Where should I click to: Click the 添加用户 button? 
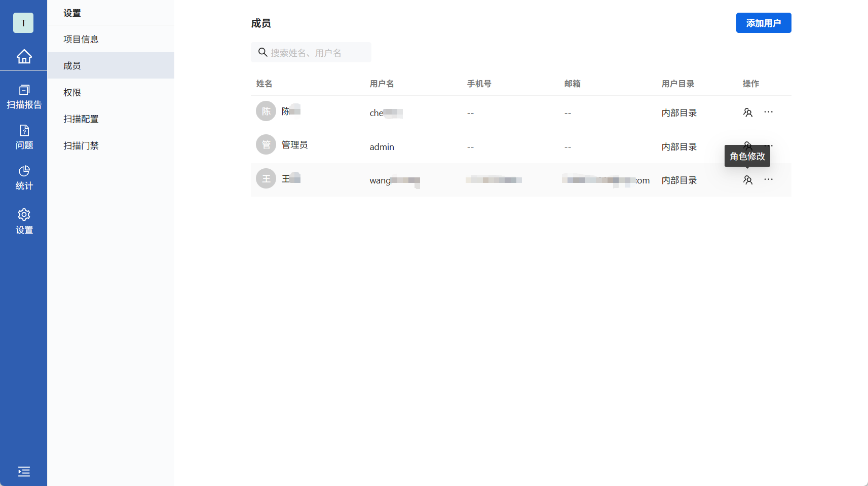[x=764, y=23]
